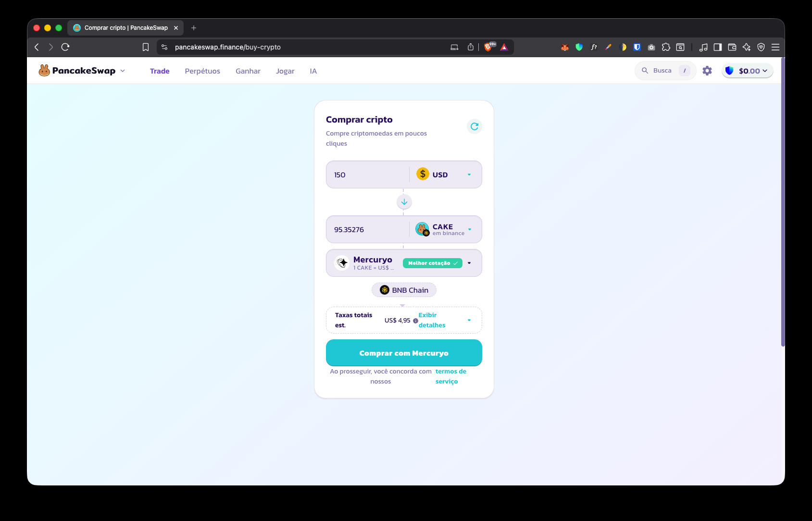Open the extensions puzzle piece menu
This screenshot has width=812, height=521.
[x=666, y=47]
